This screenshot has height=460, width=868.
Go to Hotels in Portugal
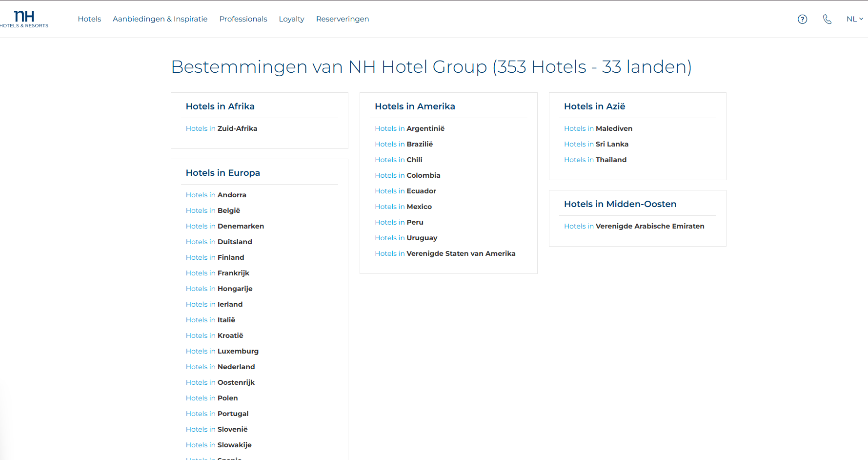tap(217, 414)
